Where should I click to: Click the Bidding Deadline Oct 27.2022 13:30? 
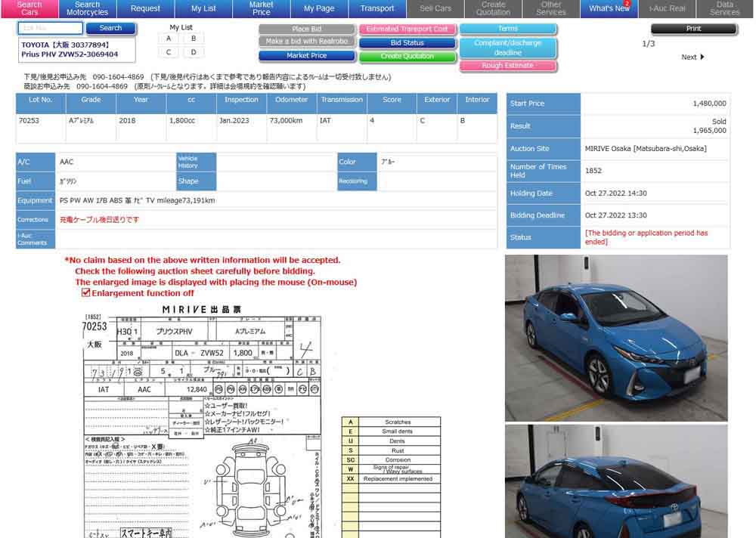click(x=615, y=215)
